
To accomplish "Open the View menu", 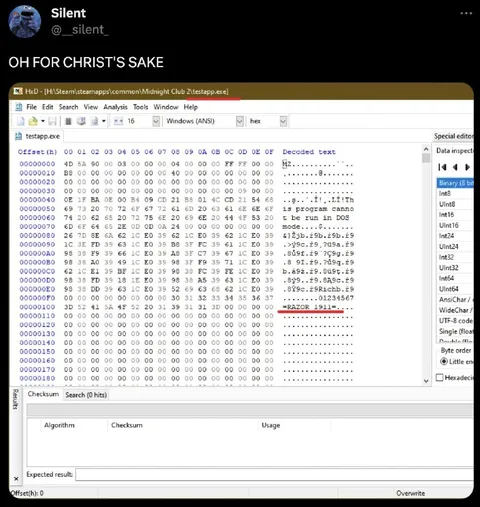I will point(91,107).
